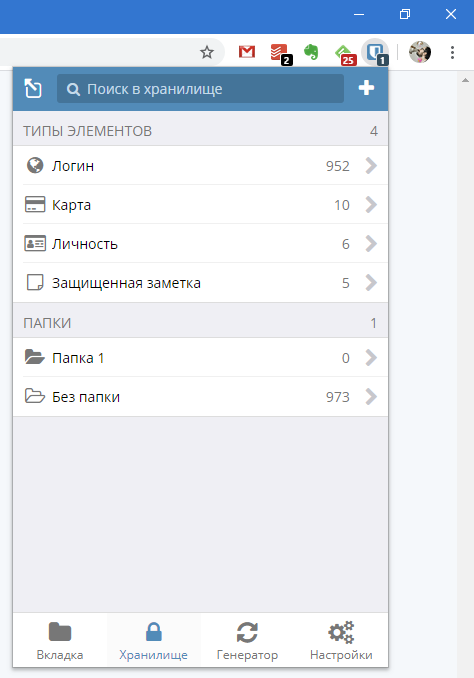Open the Без папки folder

[200, 397]
